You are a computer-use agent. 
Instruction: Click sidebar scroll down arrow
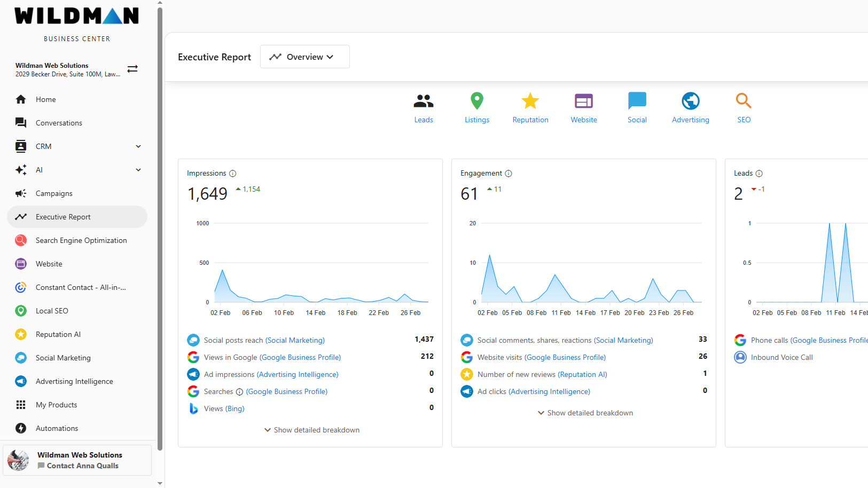(160, 483)
